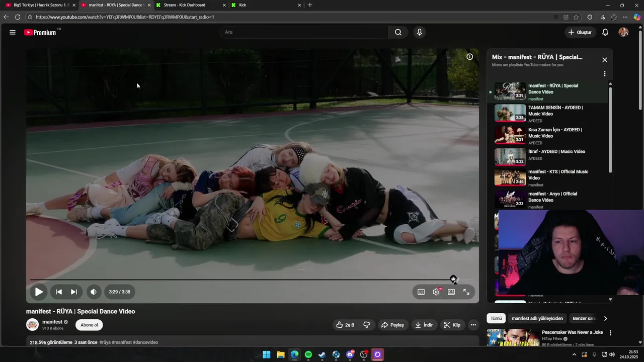Select Kısa Zaman İçin - AYDEED video
The image size is (644, 362).
[547, 136]
